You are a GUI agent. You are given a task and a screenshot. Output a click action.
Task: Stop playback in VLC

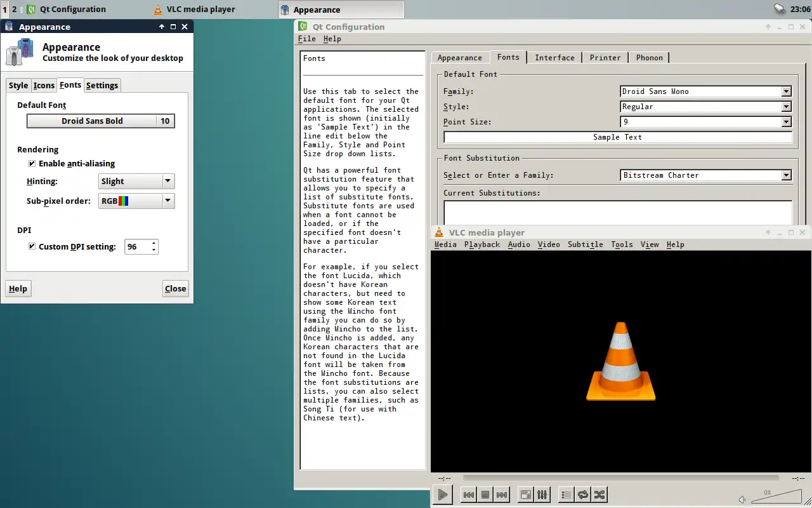(485, 495)
